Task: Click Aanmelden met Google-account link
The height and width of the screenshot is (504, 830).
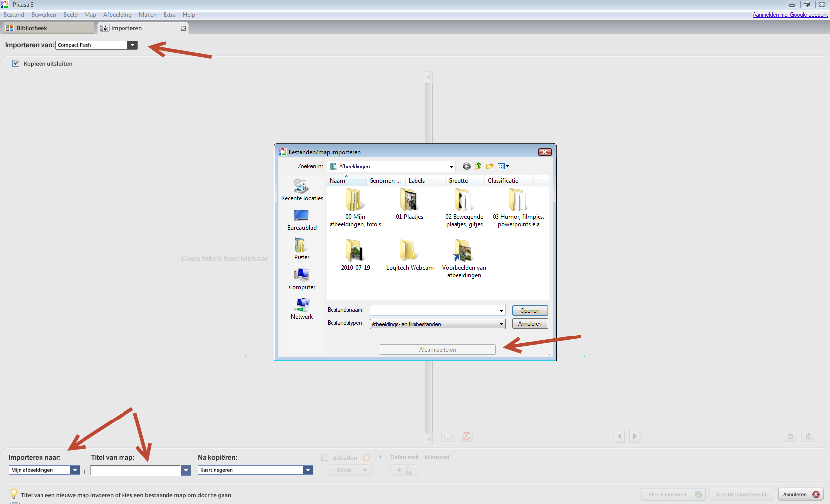Action: coord(789,15)
